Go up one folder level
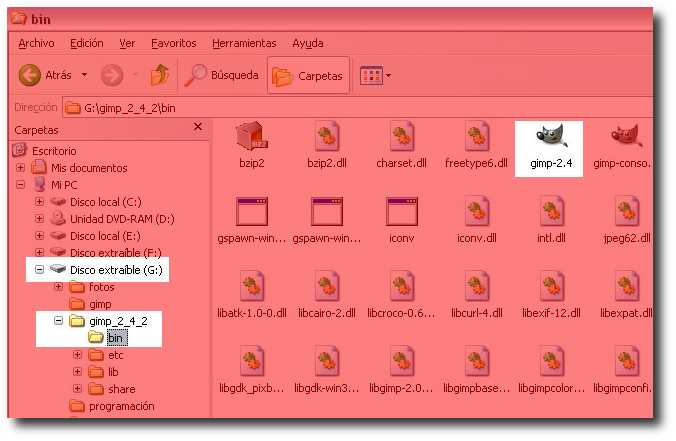Screen dimensions: 676x441 [x=159, y=75]
